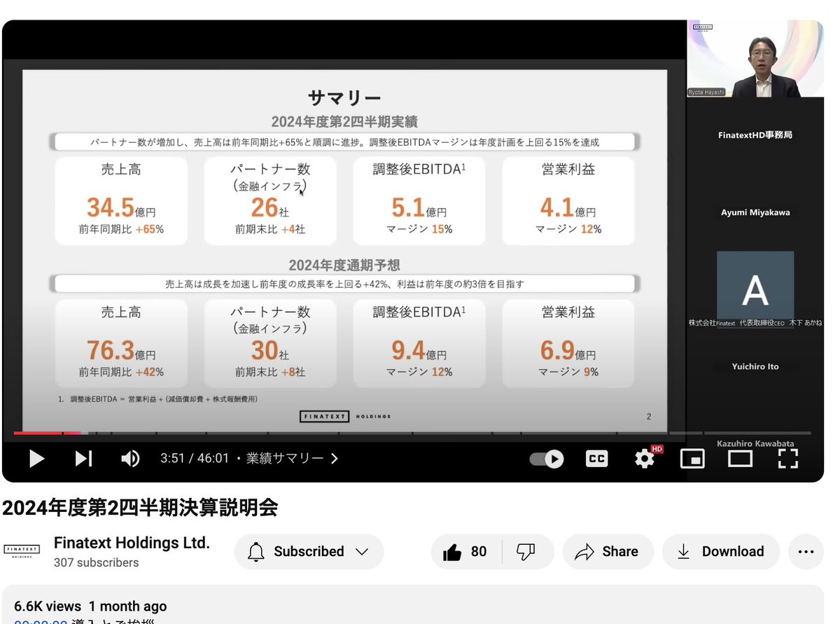Click the 4.1億円 operating profit figure
The image size is (840, 624).
[568, 208]
